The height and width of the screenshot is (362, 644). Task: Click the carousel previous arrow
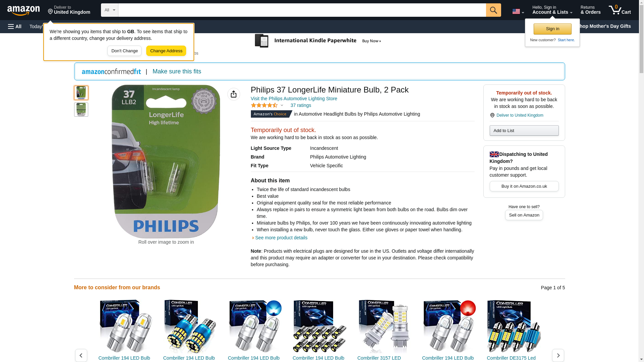click(x=81, y=355)
